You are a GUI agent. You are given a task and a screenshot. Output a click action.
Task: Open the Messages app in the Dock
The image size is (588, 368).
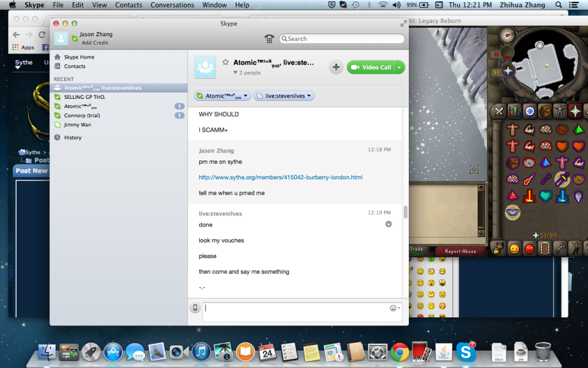135,352
